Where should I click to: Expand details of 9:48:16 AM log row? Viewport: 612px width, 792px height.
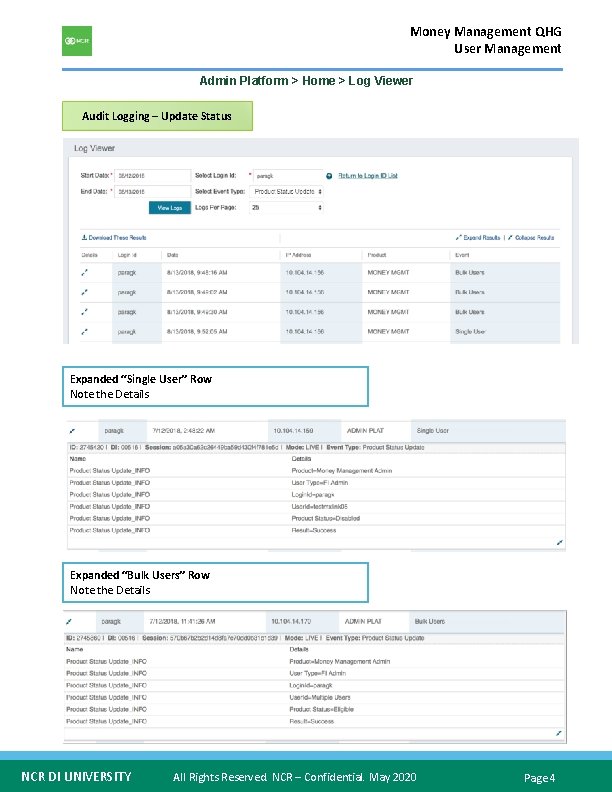[x=84, y=272]
